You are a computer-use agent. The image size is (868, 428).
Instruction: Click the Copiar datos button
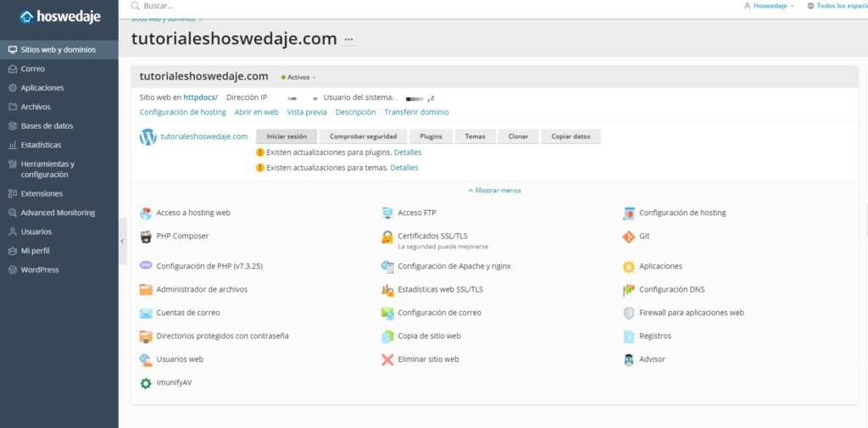click(570, 136)
